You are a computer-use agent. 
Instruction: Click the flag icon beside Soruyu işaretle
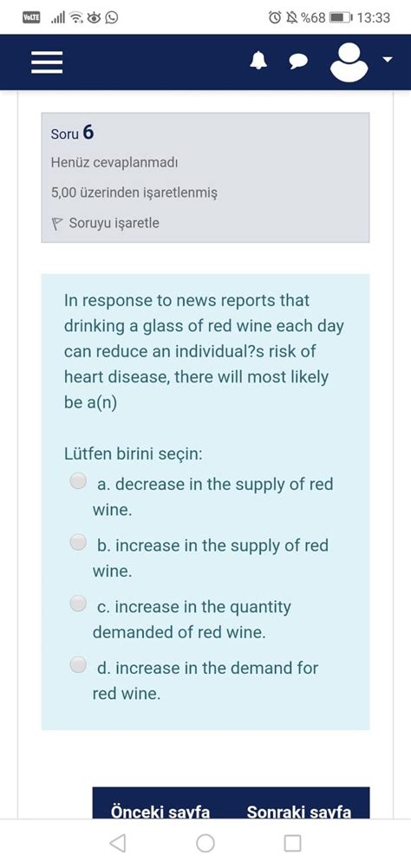click(x=57, y=225)
